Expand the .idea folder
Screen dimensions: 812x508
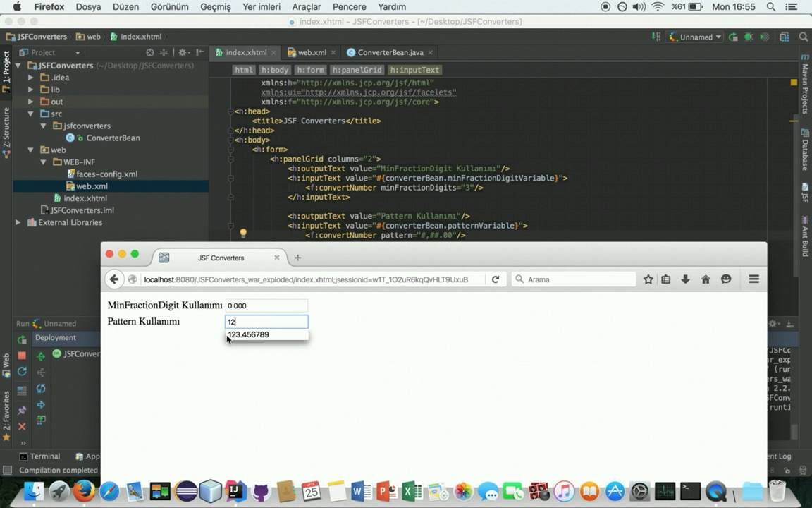(30, 77)
